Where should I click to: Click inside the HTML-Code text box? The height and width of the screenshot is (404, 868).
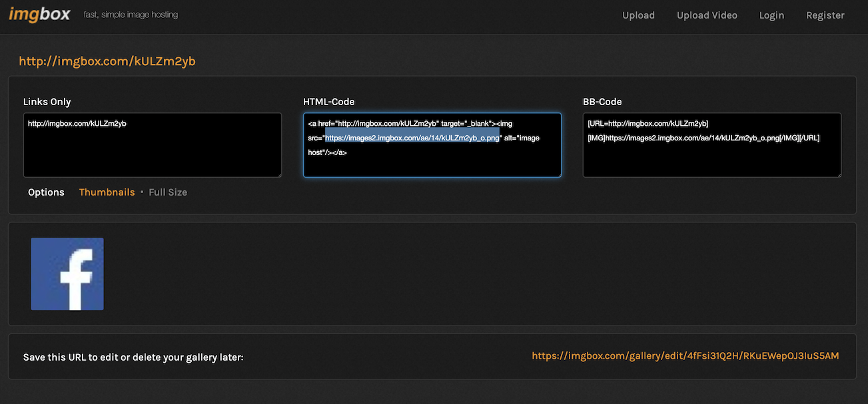pos(432,145)
